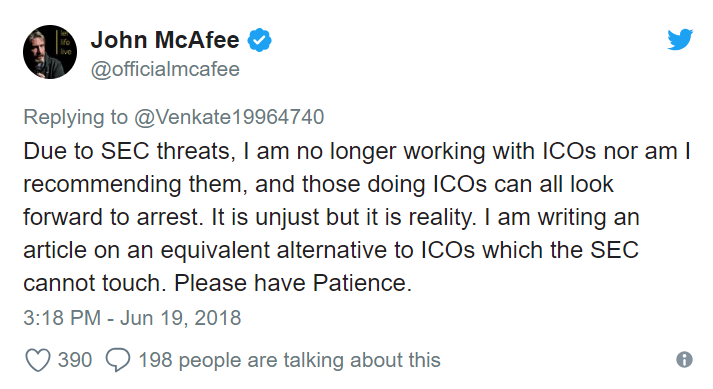Open replies via the speech bubble icon
This screenshot has width=713, height=389.
click(118, 360)
